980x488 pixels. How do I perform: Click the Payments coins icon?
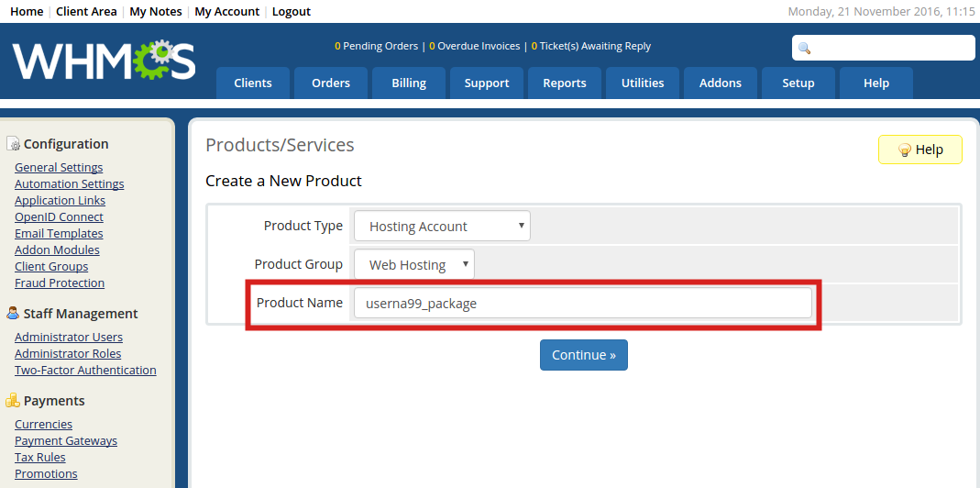[x=13, y=401]
